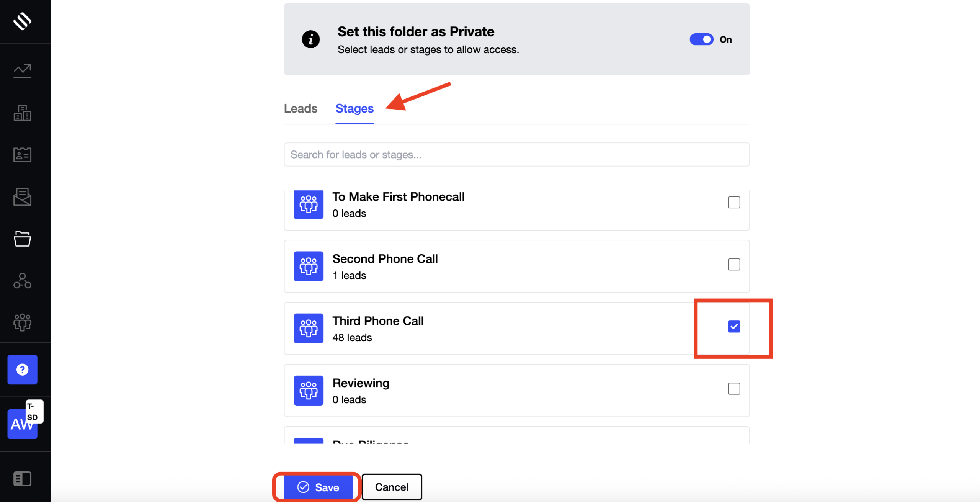Uncheck the Third Phone Call checkbox
Image resolution: width=980 pixels, height=502 pixels.
coord(734,327)
